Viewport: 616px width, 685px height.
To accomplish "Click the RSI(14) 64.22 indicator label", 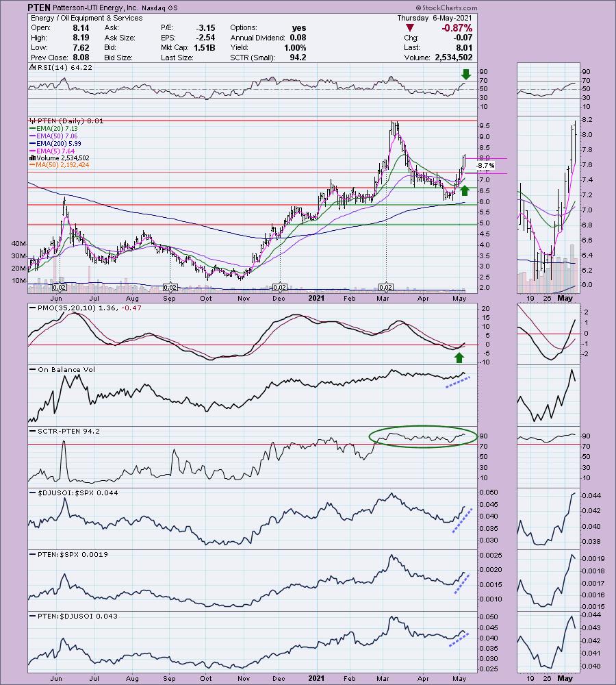I will (x=64, y=67).
